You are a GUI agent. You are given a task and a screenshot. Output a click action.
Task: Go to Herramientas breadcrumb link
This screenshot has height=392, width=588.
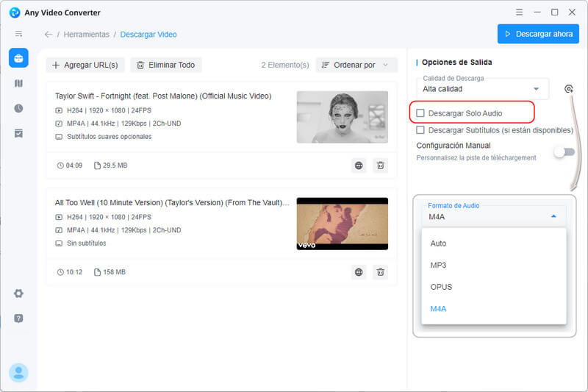(x=87, y=35)
